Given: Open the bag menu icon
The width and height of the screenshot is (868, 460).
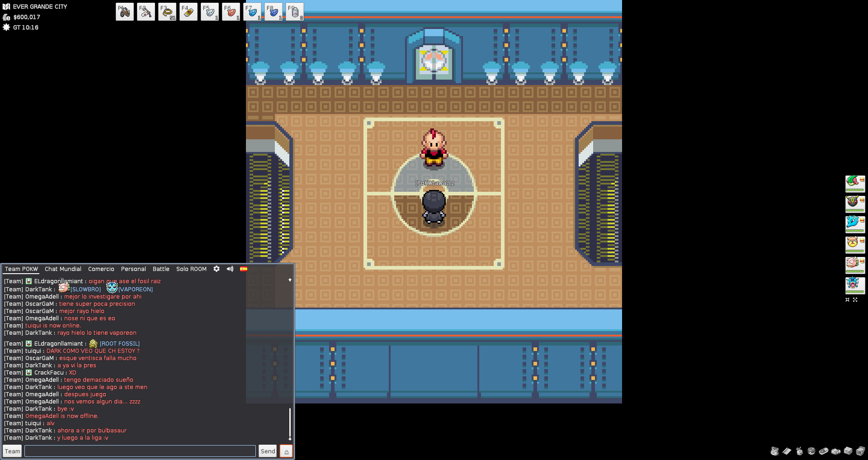Looking at the screenshot, I should [x=775, y=451].
